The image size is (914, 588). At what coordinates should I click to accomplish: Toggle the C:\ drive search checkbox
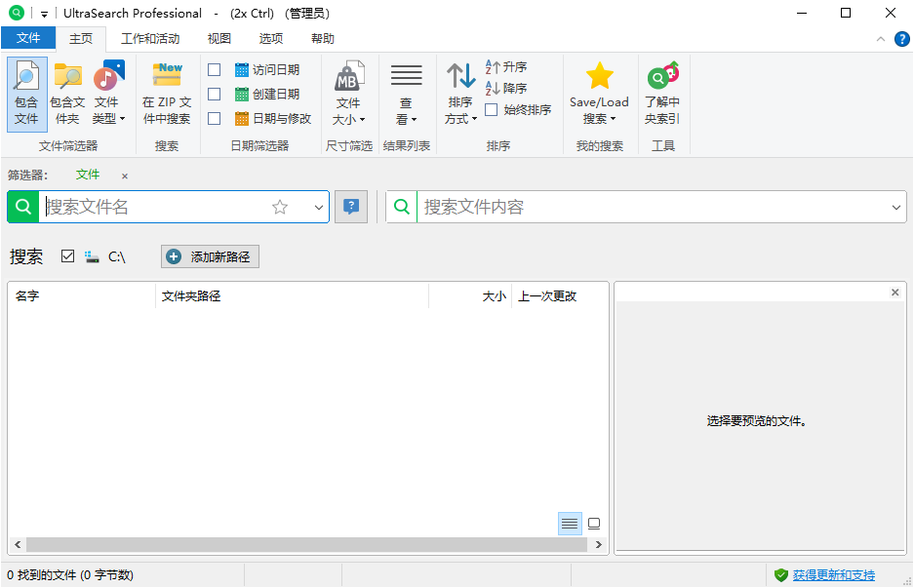click(x=67, y=255)
